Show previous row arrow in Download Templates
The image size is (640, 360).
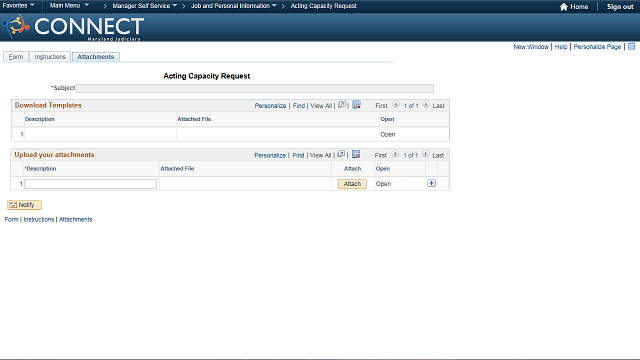coord(396,105)
